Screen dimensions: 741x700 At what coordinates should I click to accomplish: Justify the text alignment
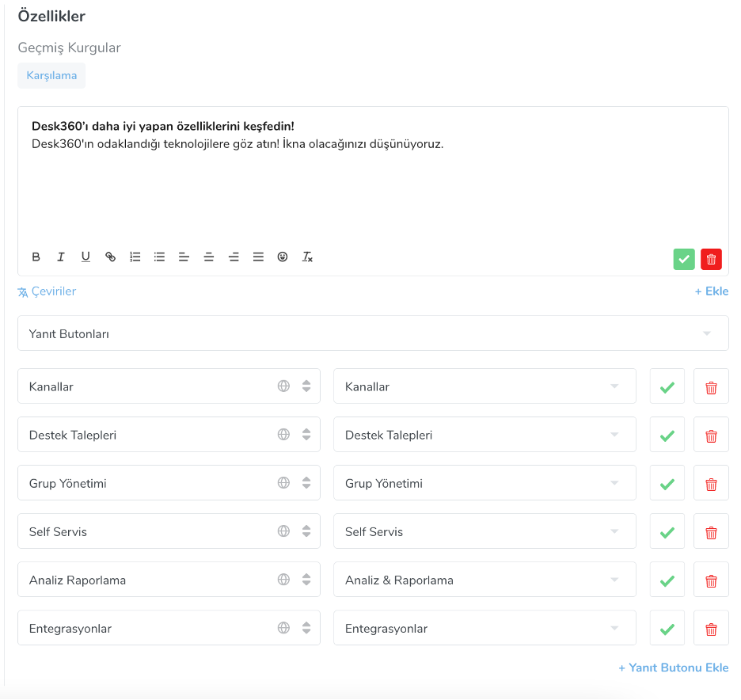point(258,257)
